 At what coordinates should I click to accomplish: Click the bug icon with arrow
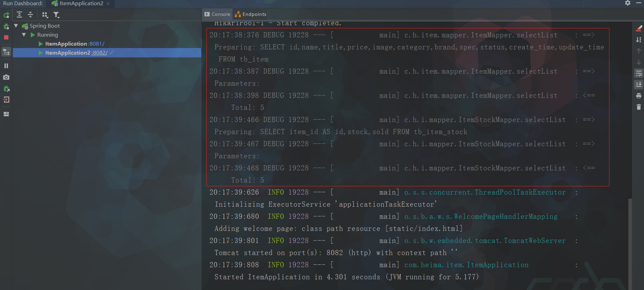pyautogui.click(x=6, y=88)
